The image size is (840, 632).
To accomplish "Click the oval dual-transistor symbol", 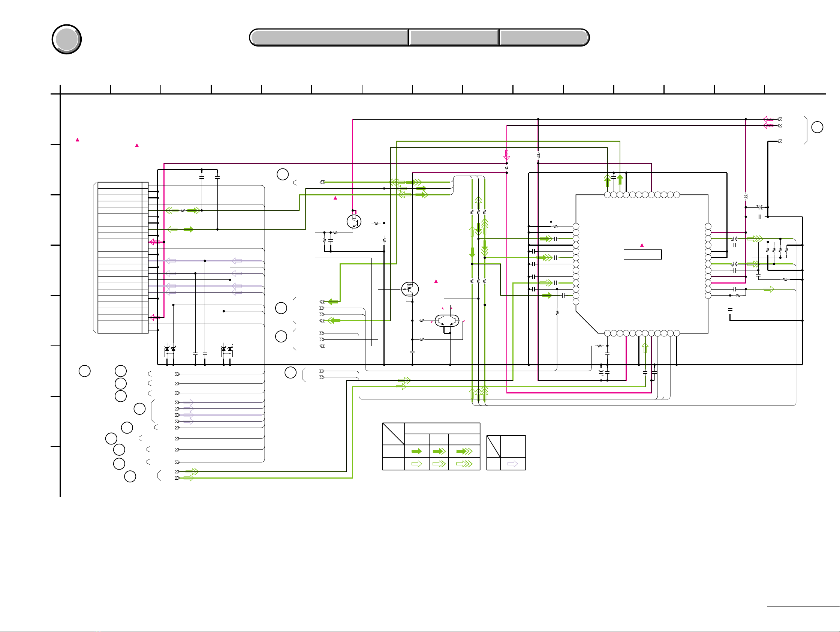I will 447,321.
